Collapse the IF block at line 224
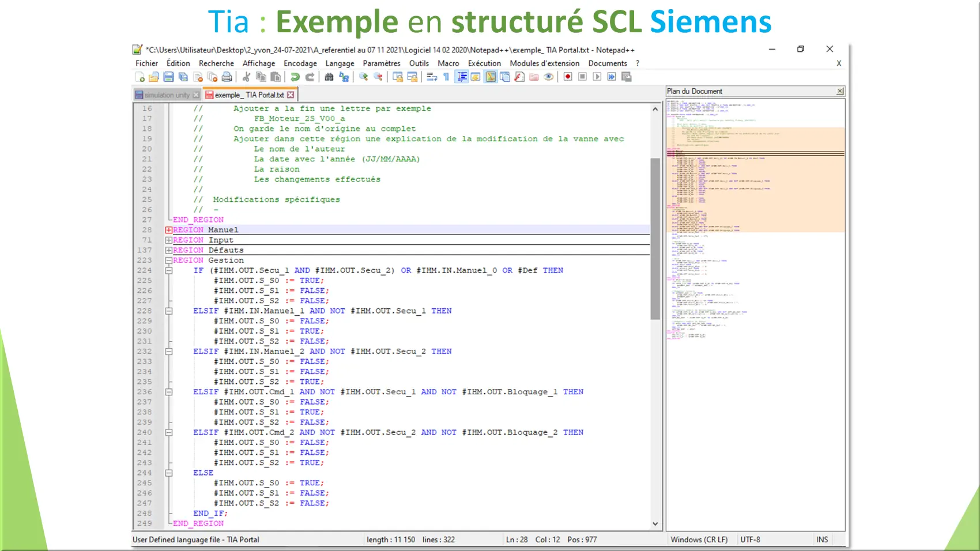 (169, 270)
